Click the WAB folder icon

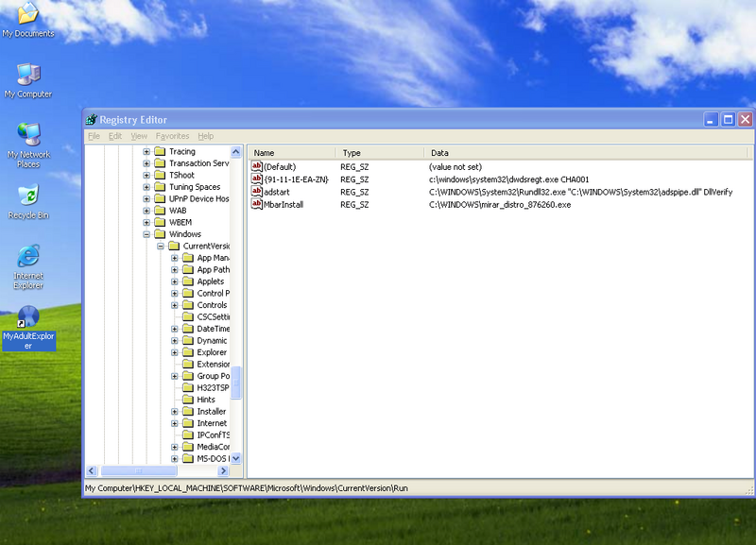tap(160, 211)
